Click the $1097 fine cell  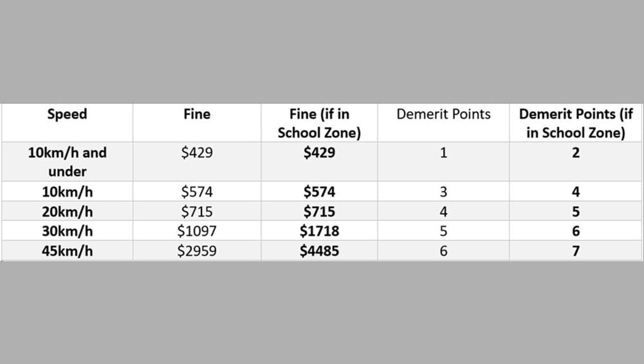pyautogui.click(x=197, y=231)
